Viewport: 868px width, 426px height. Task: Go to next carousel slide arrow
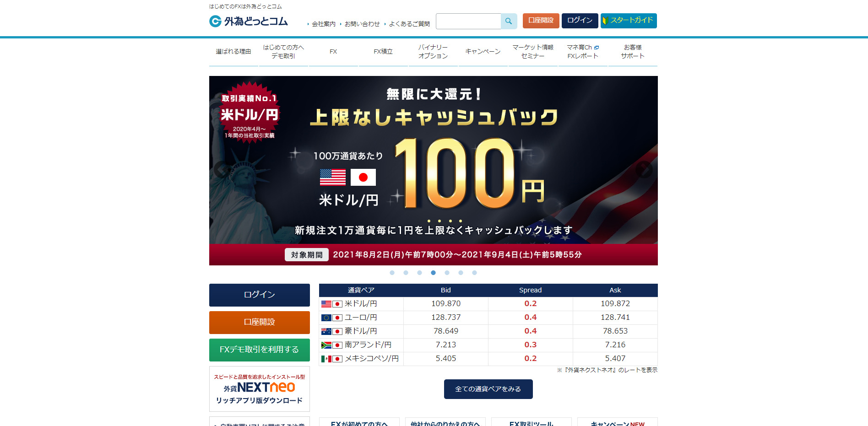point(644,170)
